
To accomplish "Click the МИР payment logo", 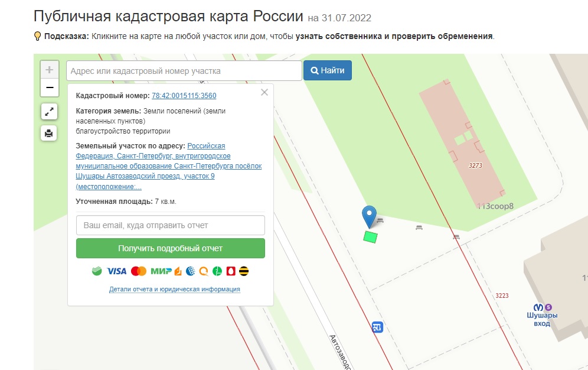I will point(160,271).
